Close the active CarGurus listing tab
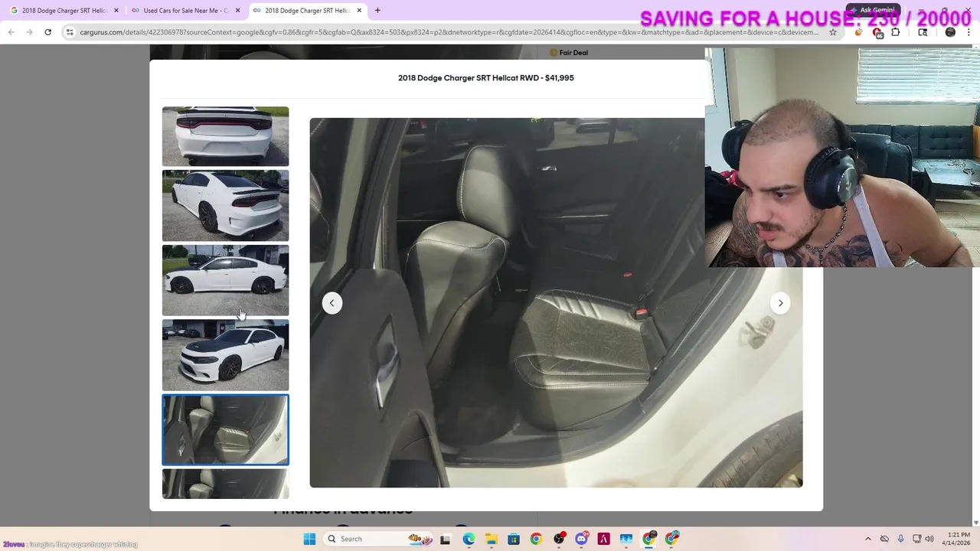Screen dimensions: 980x551 pyautogui.click(x=359, y=11)
